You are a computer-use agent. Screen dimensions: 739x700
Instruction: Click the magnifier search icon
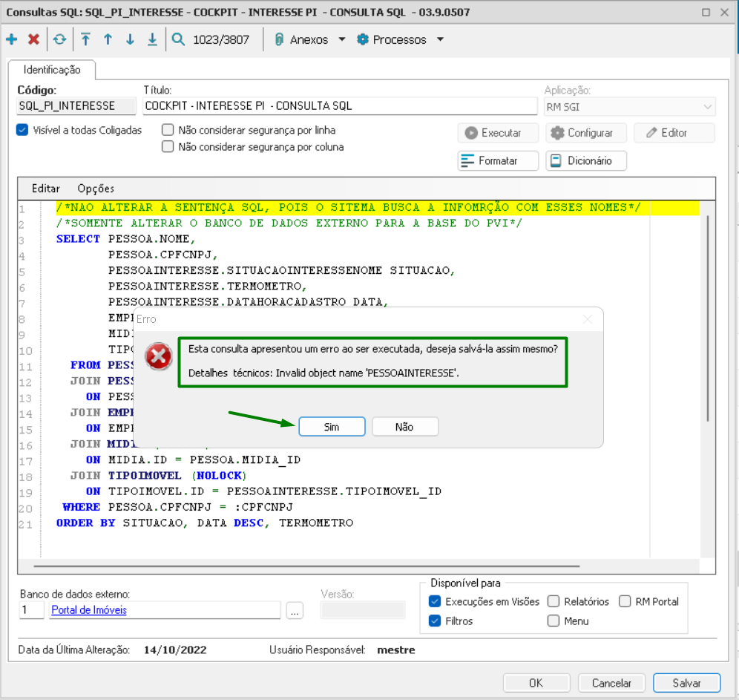(178, 39)
